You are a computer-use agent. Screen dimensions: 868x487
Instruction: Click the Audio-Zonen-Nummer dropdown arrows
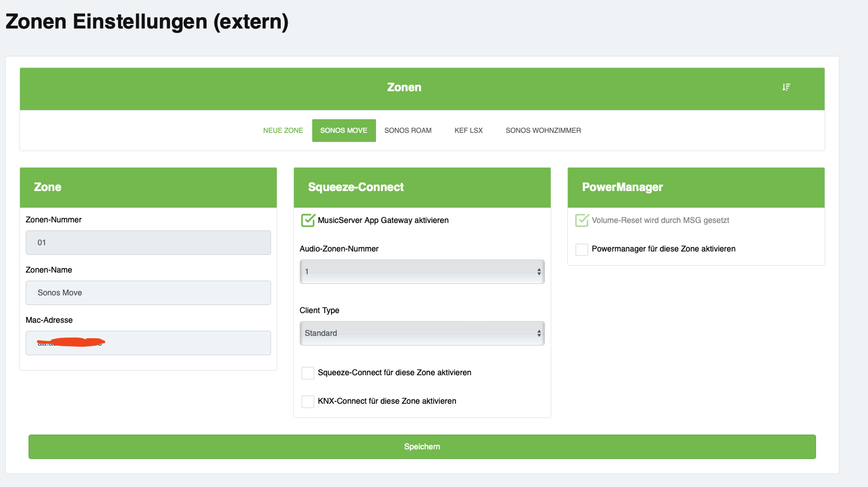539,272
